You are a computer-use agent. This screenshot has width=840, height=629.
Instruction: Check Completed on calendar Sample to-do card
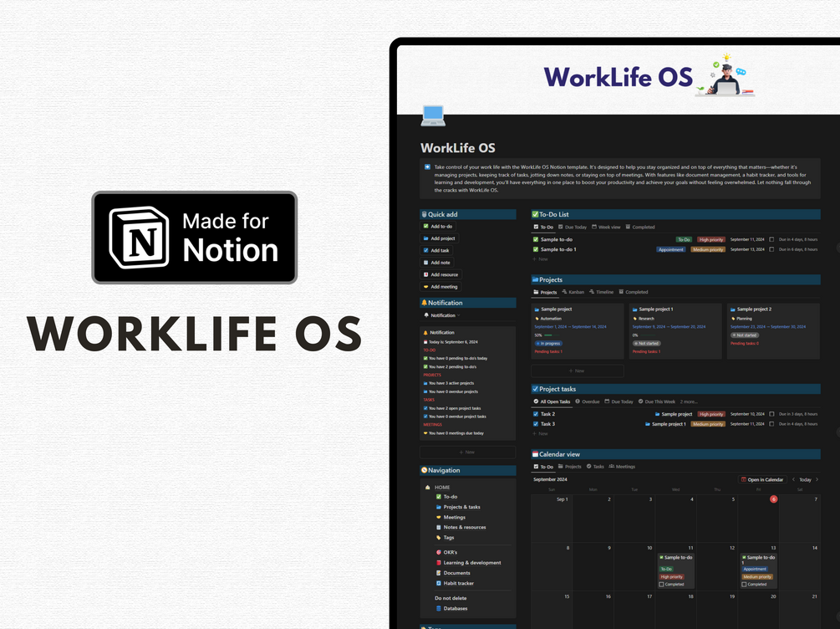(x=662, y=585)
